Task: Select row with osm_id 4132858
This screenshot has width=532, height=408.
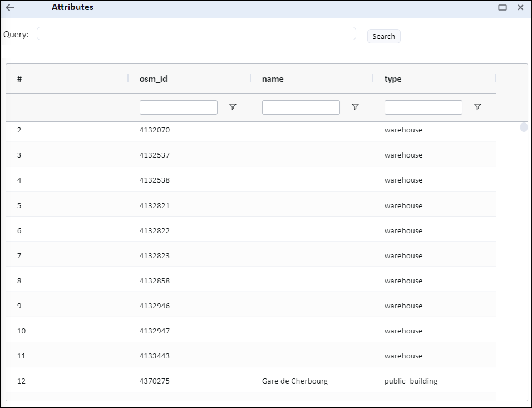Action: pos(155,281)
